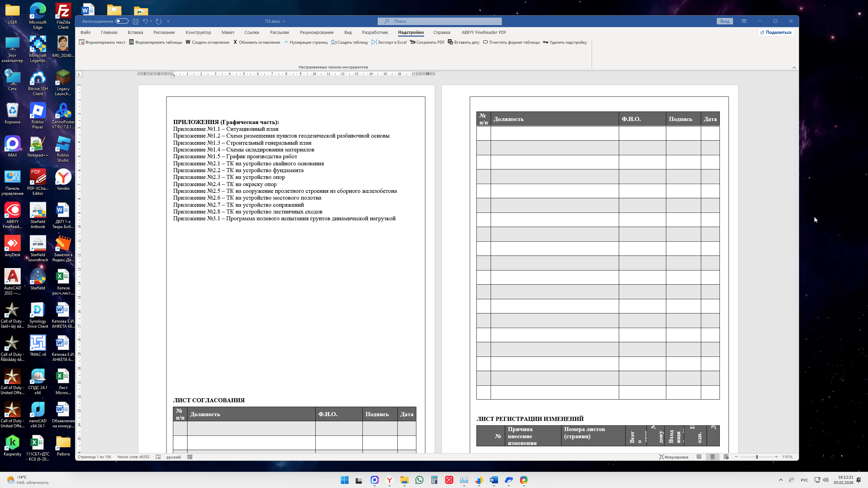Click the Save icon in title bar
This screenshot has height=488, width=868.
pyautogui.click(x=136, y=21)
